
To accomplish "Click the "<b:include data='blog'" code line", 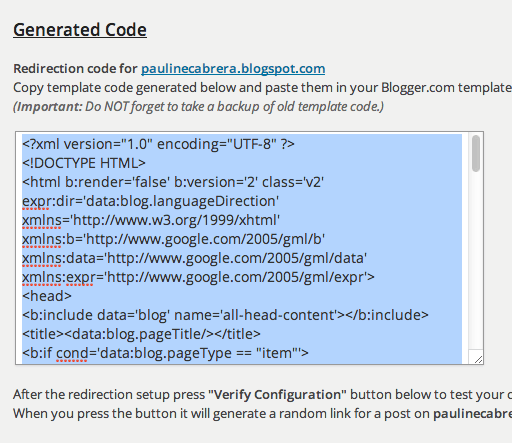I will tap(225, 315).
